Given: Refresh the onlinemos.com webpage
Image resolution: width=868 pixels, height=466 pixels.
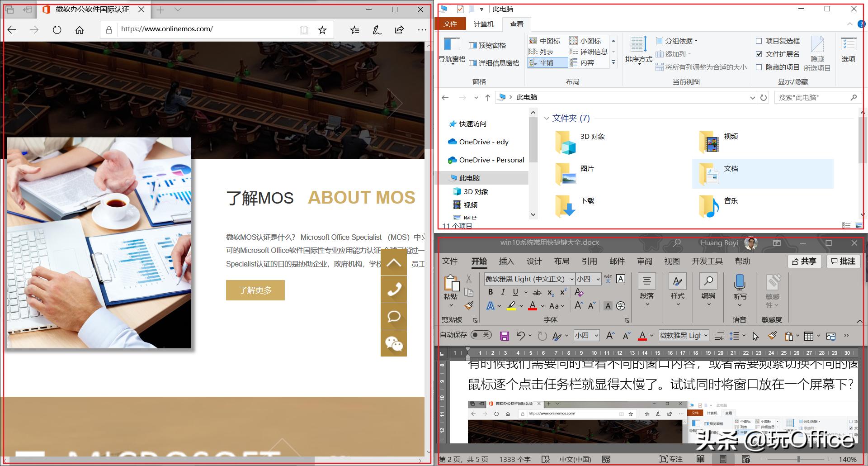Looking at the screenshot, I should tap(57, 29).
